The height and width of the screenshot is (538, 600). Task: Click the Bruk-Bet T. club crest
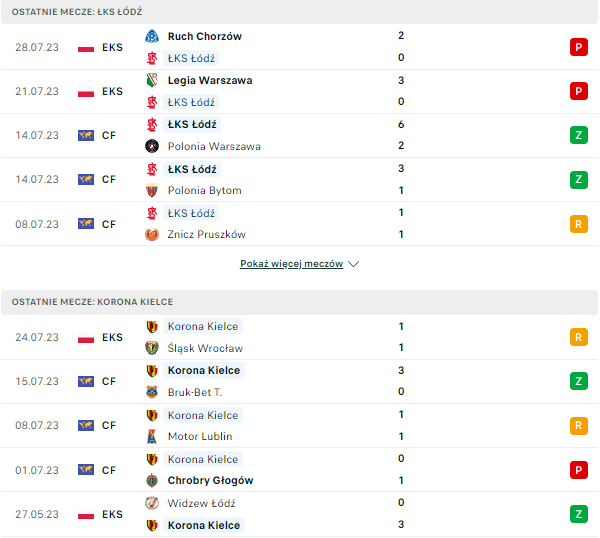coord(152,392)
